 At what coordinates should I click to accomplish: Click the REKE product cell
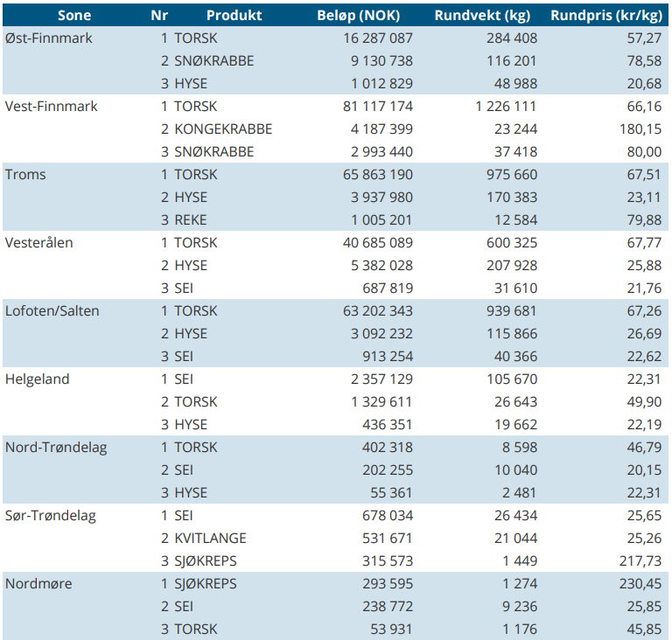pyautogui.click(x=192, y=220)
